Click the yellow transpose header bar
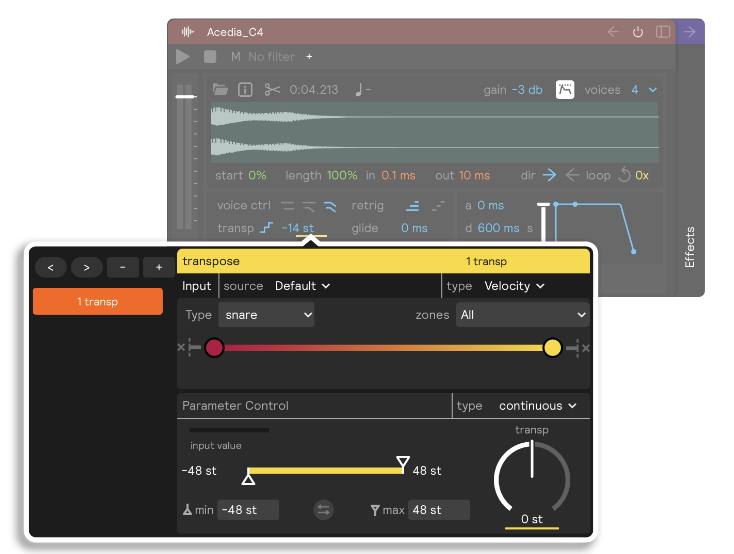Viewport: 734px width, 554px height. pyautogui.click(x=383, y=261)
